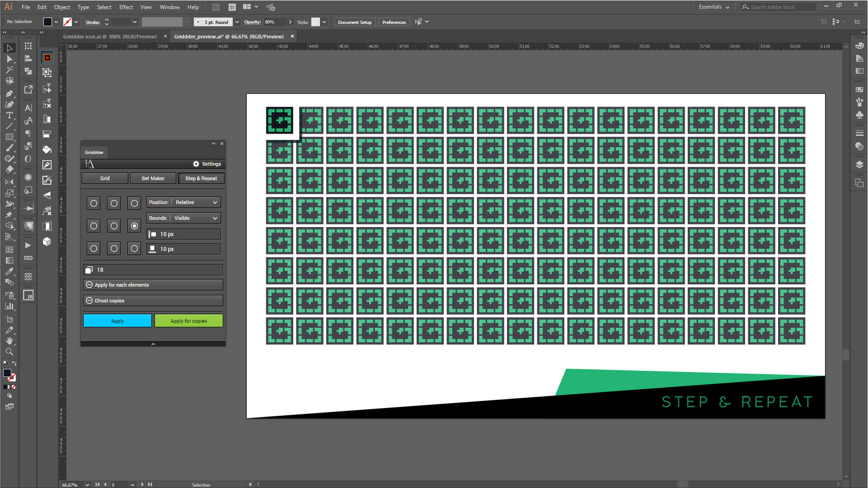Select the Magic Wand tool
Viewport: 868px width, 488px height.
point(9,70)
